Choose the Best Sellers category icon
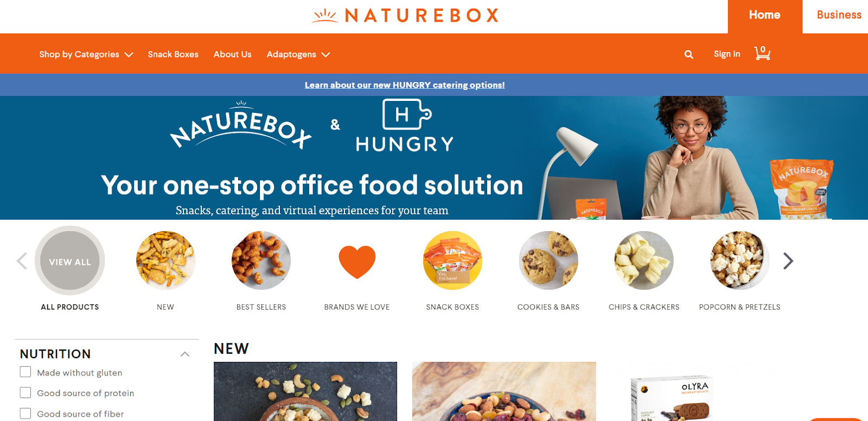This screenshot has height=421, width=868. pos(261,260)
